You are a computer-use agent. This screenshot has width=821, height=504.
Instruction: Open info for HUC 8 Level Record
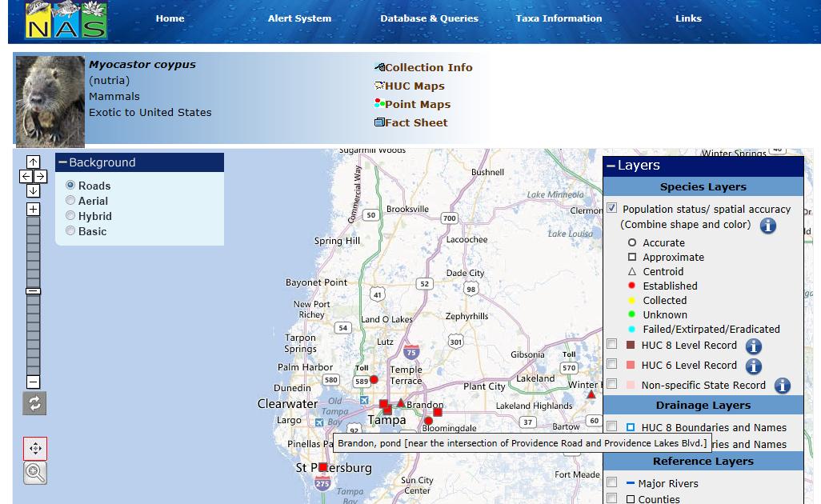[753, 346]
